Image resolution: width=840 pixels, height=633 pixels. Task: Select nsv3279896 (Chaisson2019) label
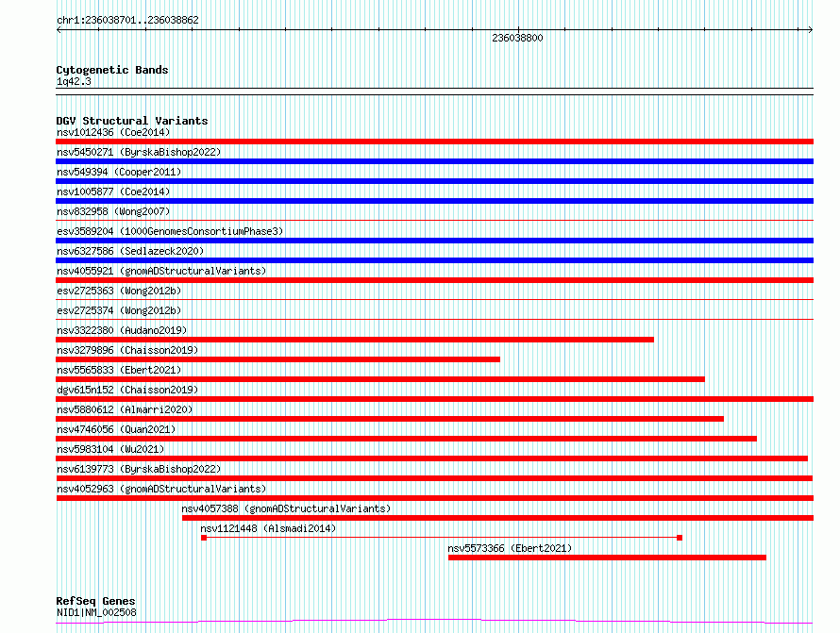[127, 350]
